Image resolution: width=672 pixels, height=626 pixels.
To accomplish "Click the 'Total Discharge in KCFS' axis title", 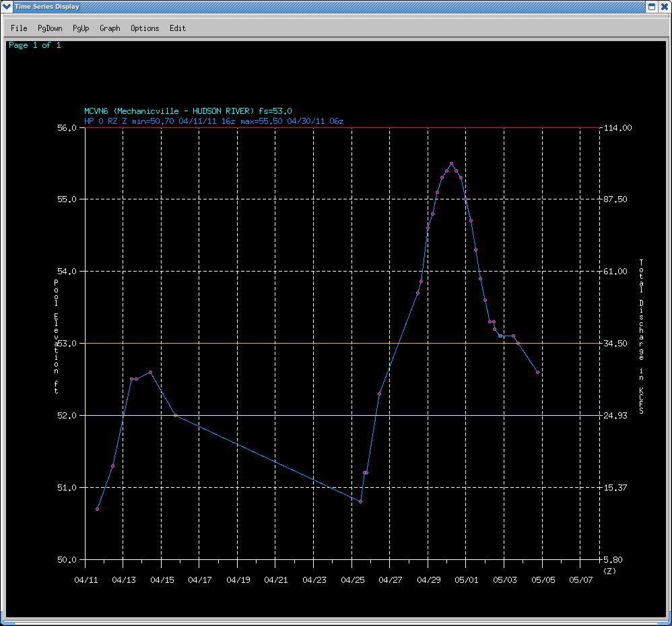I will click(641, 336).
